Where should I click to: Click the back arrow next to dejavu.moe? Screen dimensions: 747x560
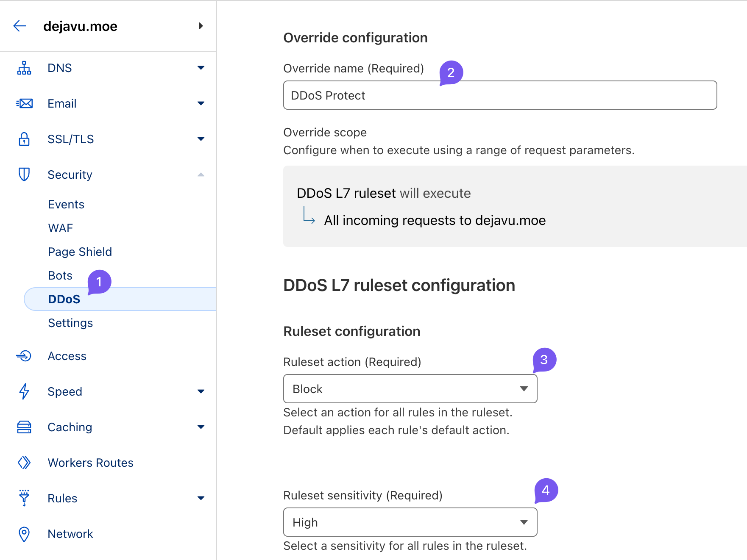[x=20, y=26]
